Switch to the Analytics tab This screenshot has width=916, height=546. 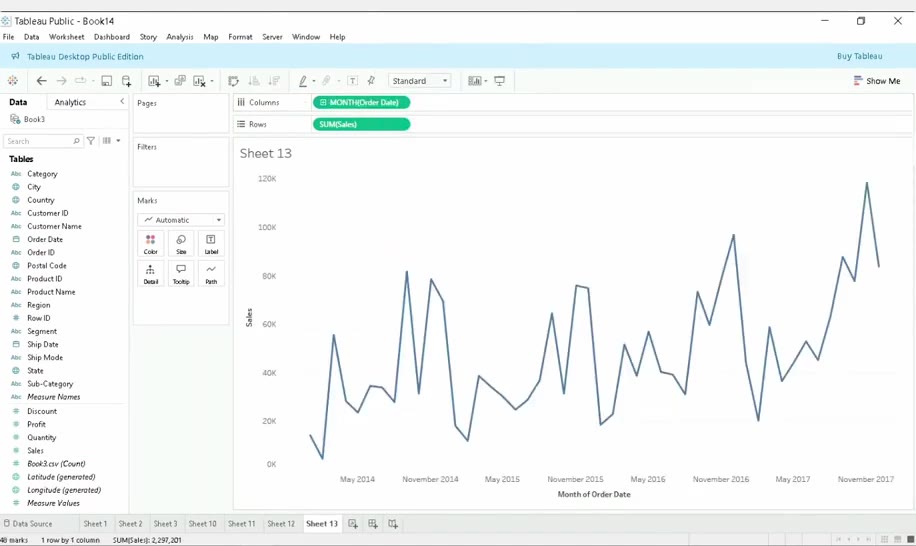(x=70, y=102)
